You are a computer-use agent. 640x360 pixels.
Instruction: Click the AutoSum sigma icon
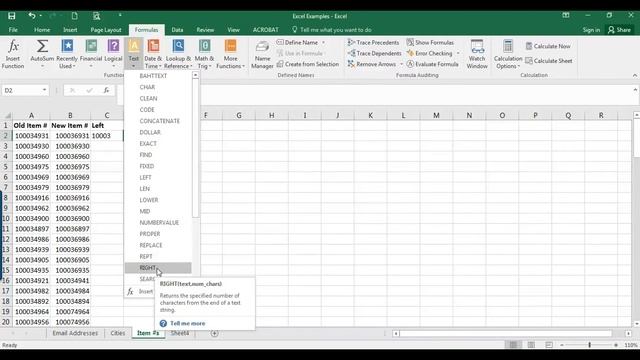[x=42, y=46]
